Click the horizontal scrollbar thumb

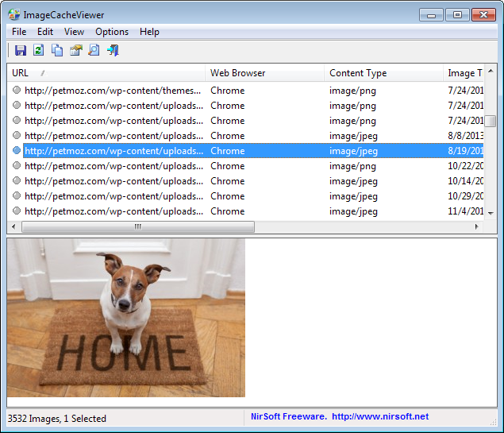138,226
